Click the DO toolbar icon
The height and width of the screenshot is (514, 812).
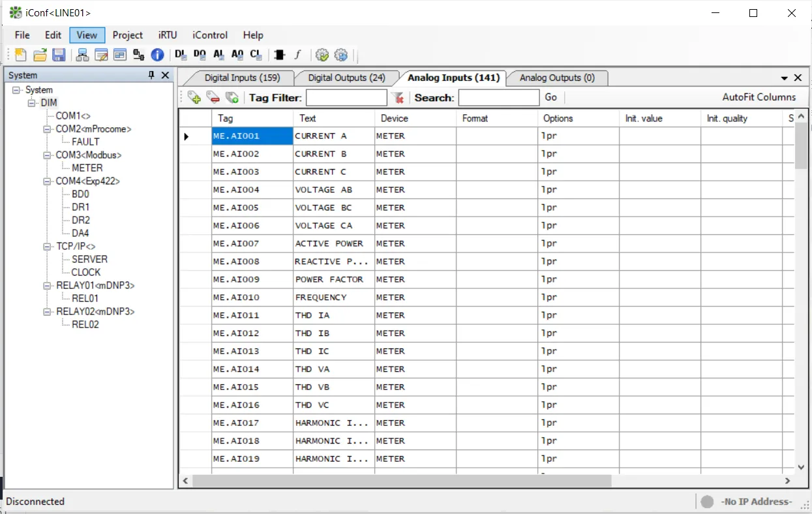[200, 55]
